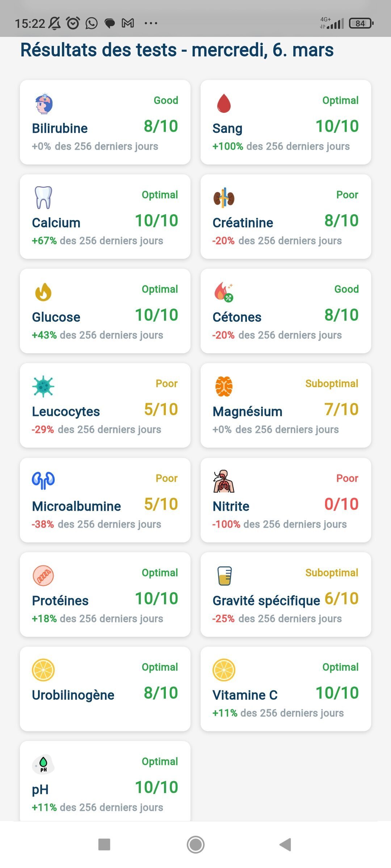This screenshot has width=391, height=868.
Task: Tap the Nitrite lungs icon
Action: [223, 481]
